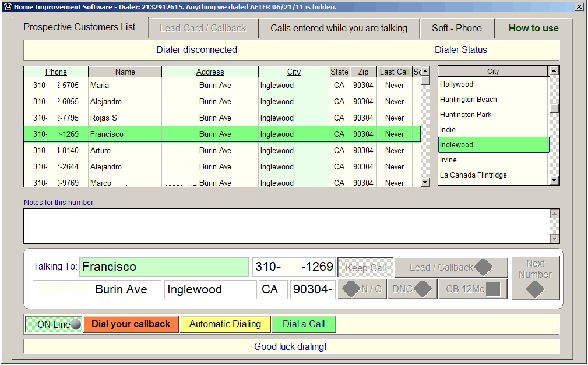This screenshot has width=588, height=365.
Task: Click the city list scrollbar thumb
Action: [554, 108]
